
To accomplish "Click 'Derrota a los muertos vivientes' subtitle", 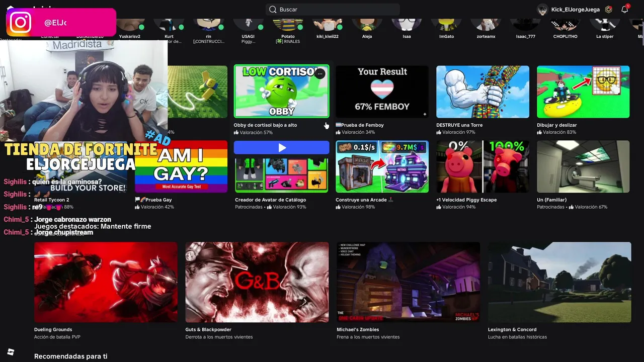I will click(x=219, y=337).
